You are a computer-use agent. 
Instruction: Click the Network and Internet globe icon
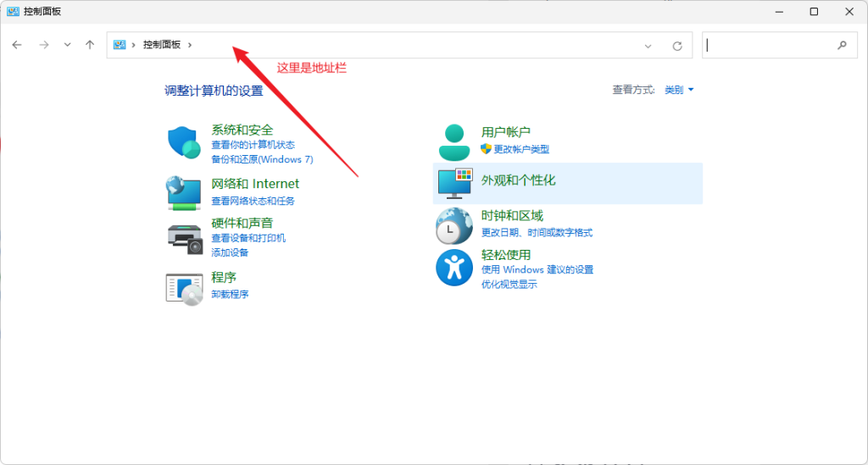(x=183, y=193)
